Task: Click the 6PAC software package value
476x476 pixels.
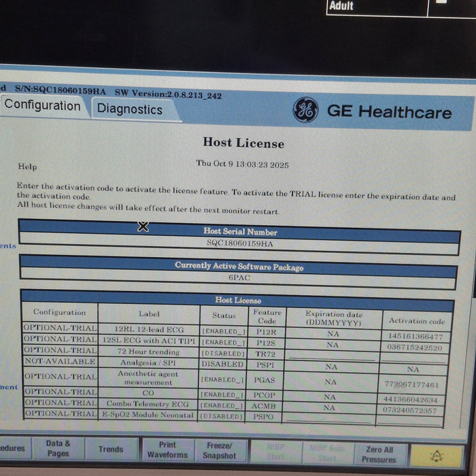Action: pos(239,277)
